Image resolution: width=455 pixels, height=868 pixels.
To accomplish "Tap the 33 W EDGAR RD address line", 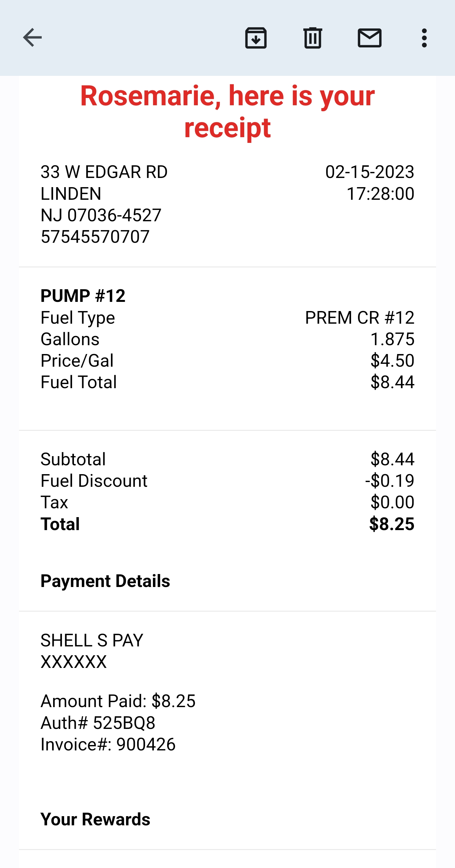I will pos(104,172).
